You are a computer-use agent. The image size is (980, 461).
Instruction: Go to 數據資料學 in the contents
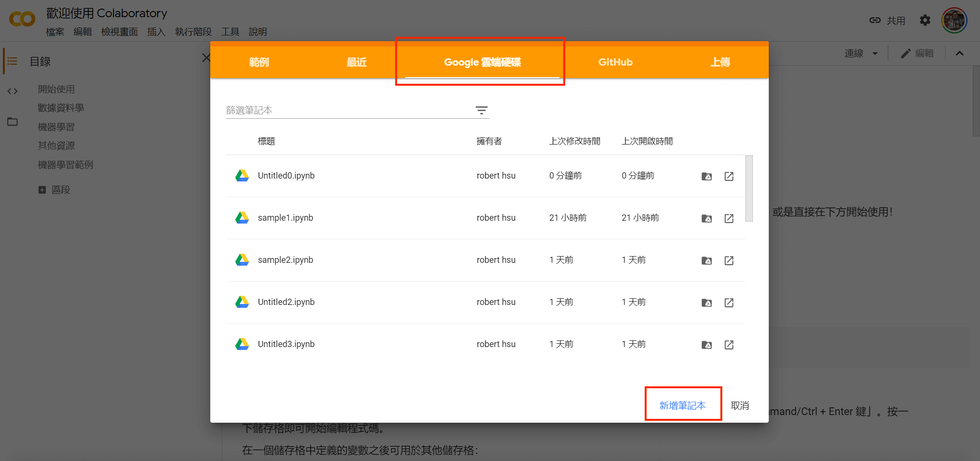tap(61, 108)
